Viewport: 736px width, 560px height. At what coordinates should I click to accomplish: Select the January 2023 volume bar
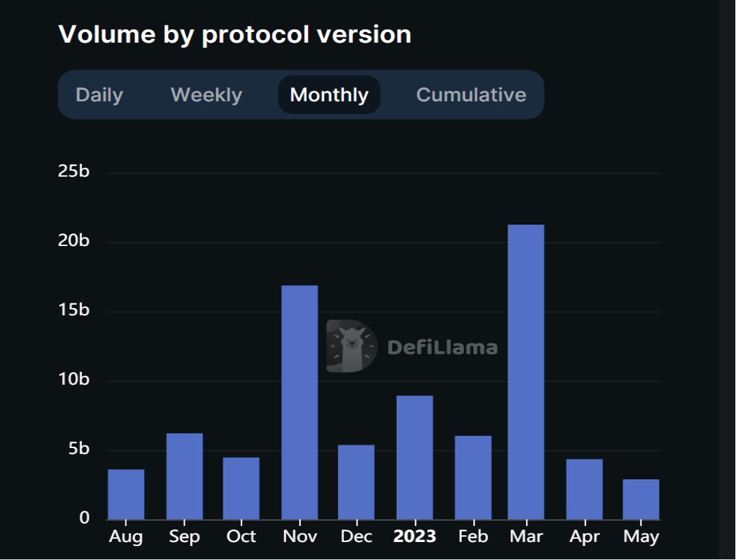coord(415,457)
